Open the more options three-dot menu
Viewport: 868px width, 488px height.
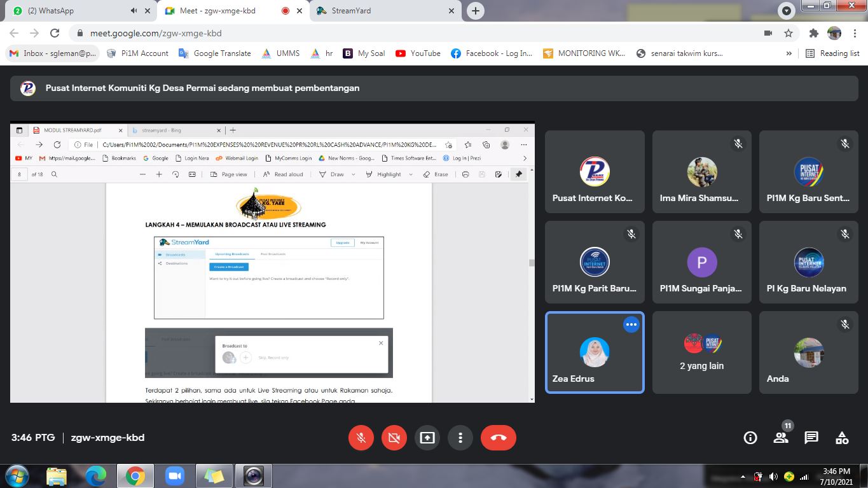(x=460, y=438)
